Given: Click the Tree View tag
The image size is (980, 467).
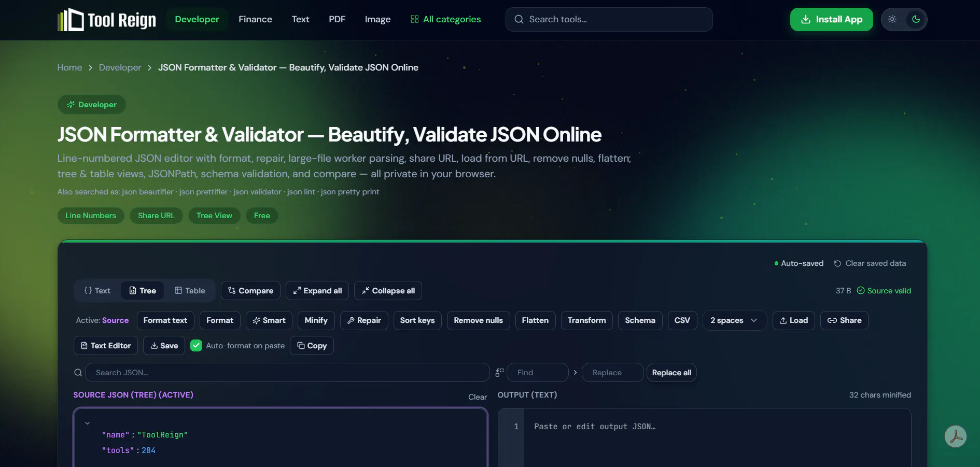Looking at the screenshot, I should [x=214, y=216].
